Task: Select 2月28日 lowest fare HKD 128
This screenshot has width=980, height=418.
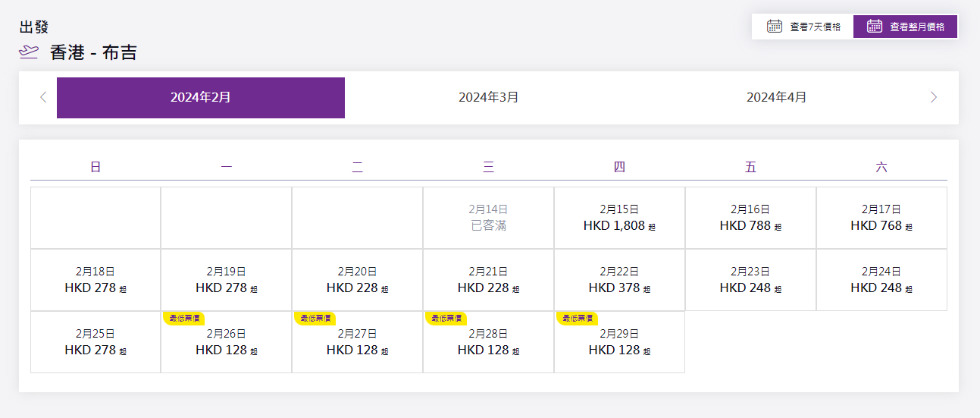Action: [x=488, y=343]
